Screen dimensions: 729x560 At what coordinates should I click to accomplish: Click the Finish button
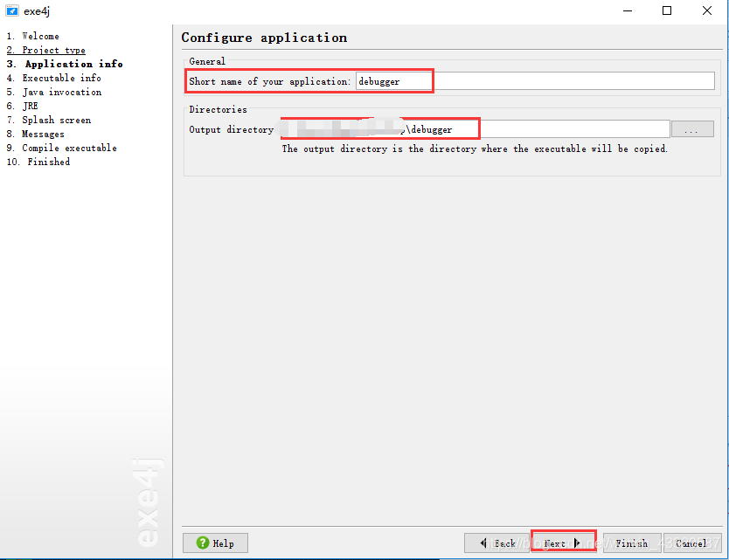point(632,543)
